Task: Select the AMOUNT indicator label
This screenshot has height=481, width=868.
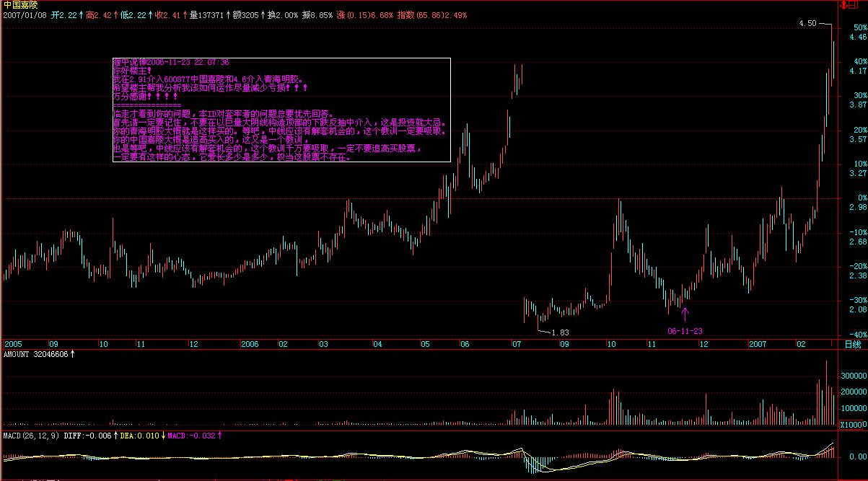Action: pyautogui.click(x=17, y=355)
